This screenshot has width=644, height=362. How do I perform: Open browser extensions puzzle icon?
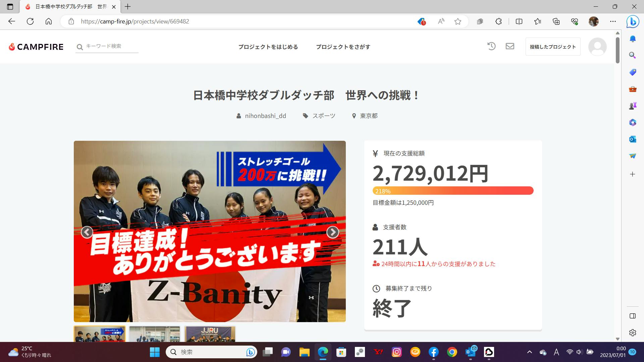(498, 21)
